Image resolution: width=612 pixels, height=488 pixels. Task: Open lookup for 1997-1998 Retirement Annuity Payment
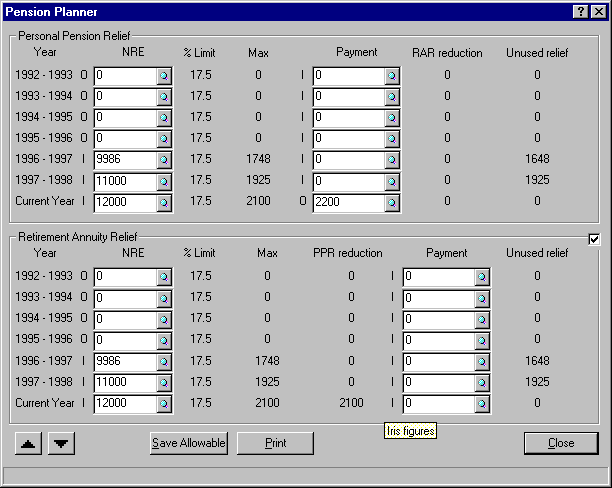[x=482, y=383]
